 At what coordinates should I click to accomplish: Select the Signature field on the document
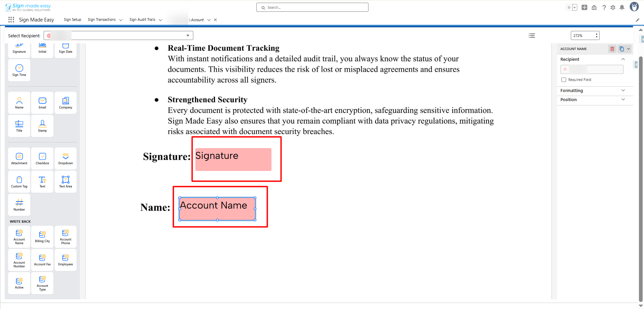(233, 160)
